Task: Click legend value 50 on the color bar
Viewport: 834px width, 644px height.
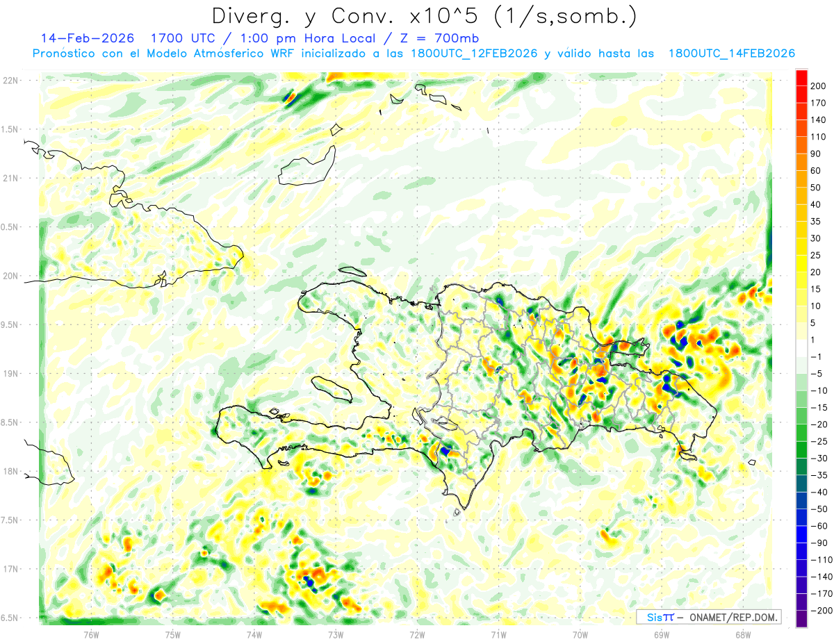Action: point(816,188)
